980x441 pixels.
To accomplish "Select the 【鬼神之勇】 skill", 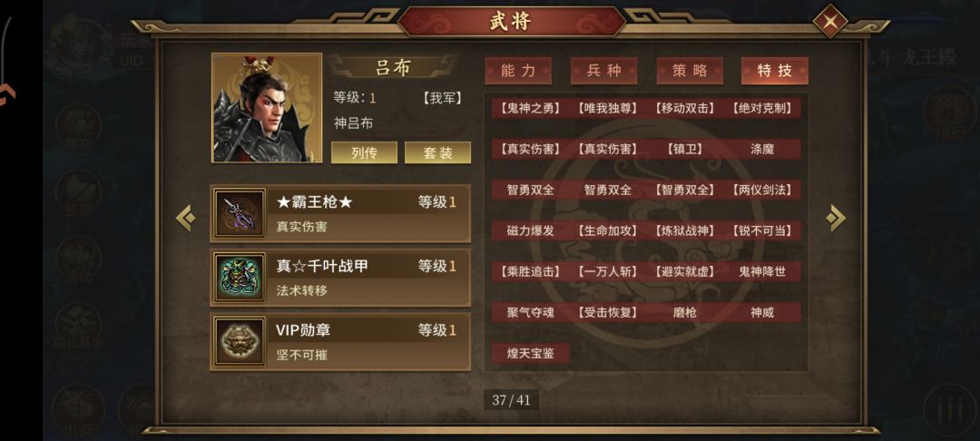I will click(x=530, y=108).
